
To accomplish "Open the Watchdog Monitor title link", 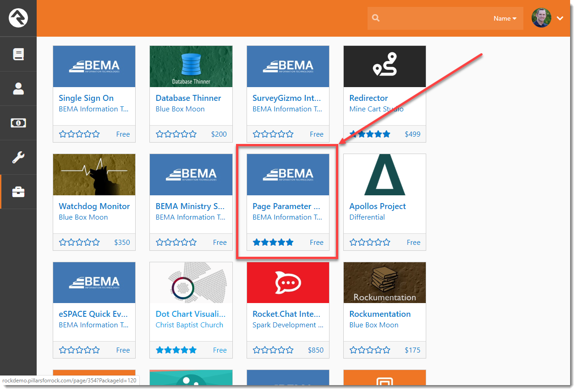I will tap(94, 206).
